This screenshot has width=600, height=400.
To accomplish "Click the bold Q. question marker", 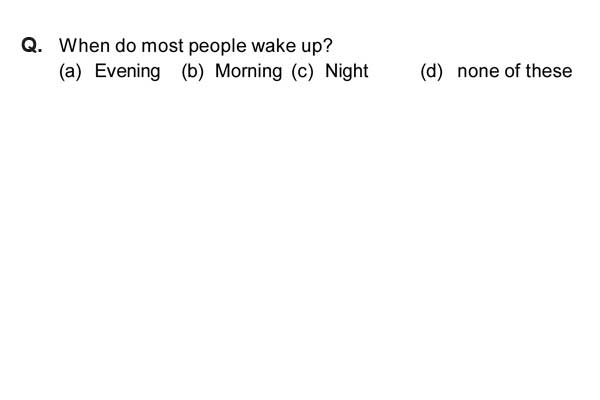I will click(32, 46).
